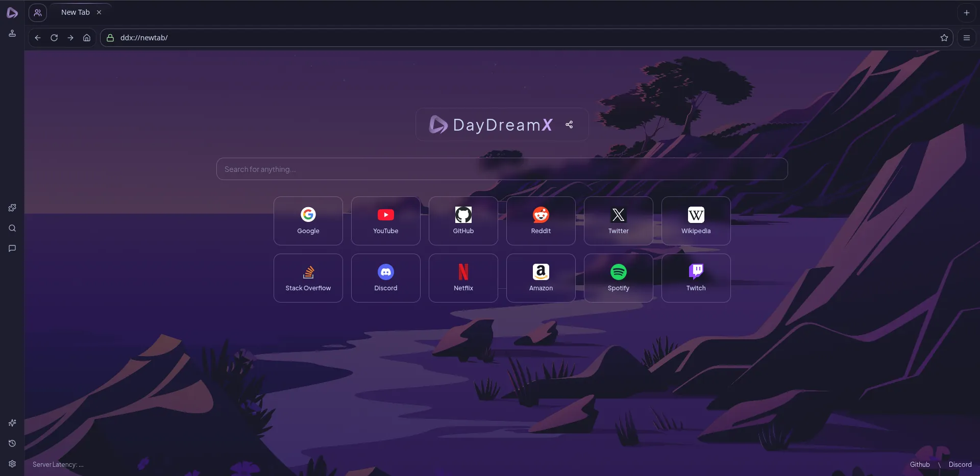Open the Stack Overflow shortcut
The height and width of the screenshot is (476, 980).
(308, 278)
